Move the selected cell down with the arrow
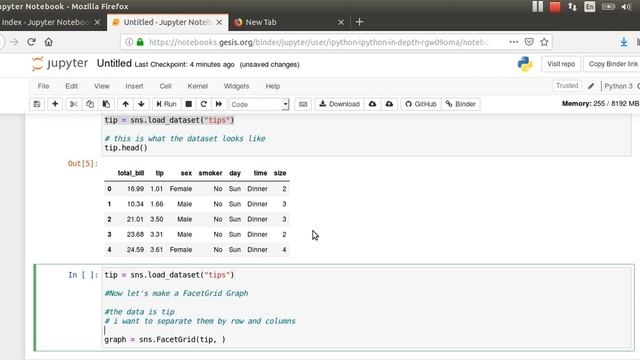Viewport: 640px width, 360px height. tap(141, 104)
